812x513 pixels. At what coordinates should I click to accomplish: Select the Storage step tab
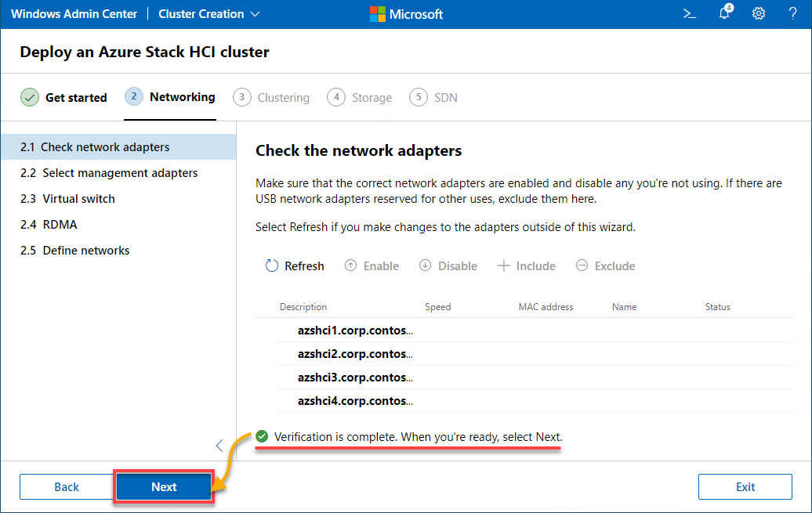[360, 97]
